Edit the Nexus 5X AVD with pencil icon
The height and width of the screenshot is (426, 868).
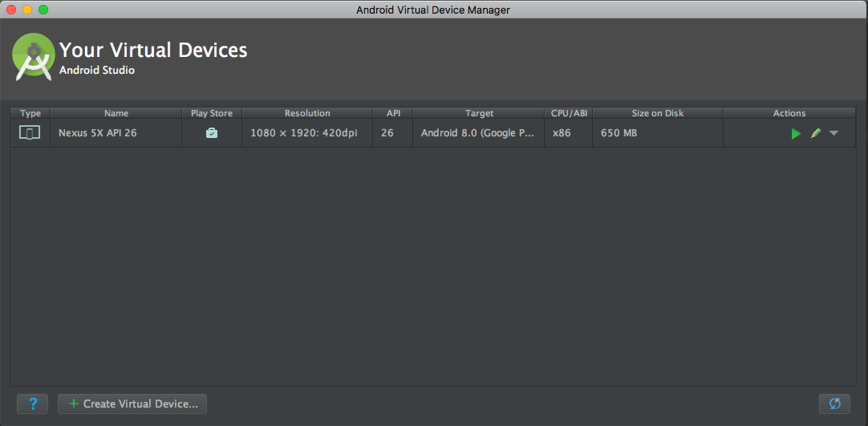point(816,133)
